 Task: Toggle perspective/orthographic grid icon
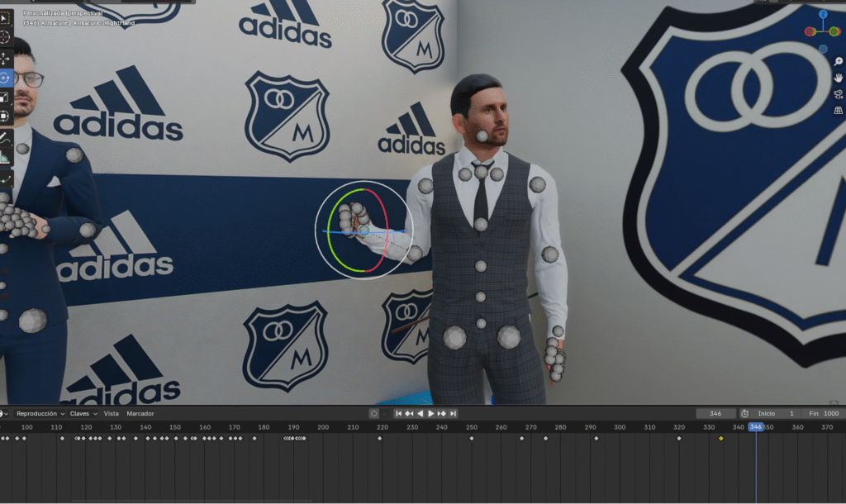coord(838,110)
